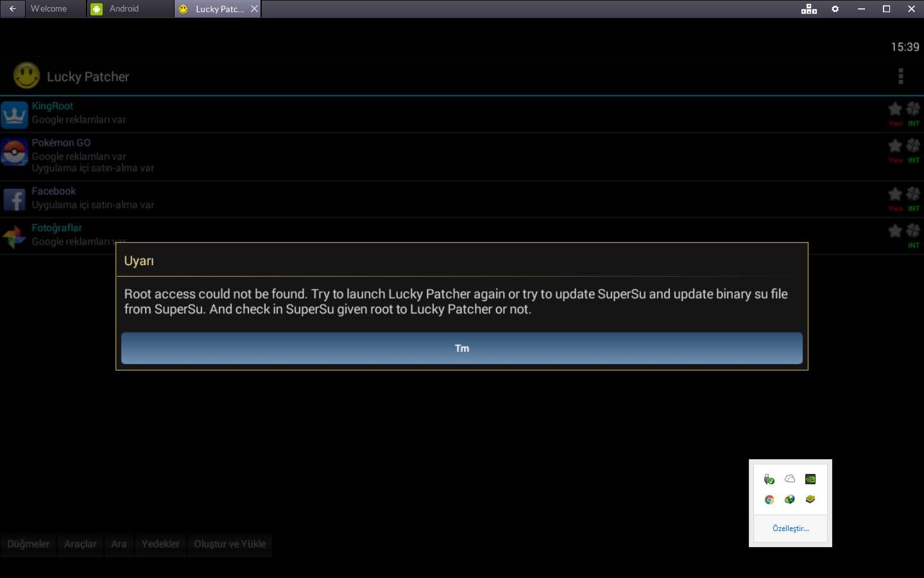Minimize the BlueStacks window

pyautogui.click(x=861, y=9)
